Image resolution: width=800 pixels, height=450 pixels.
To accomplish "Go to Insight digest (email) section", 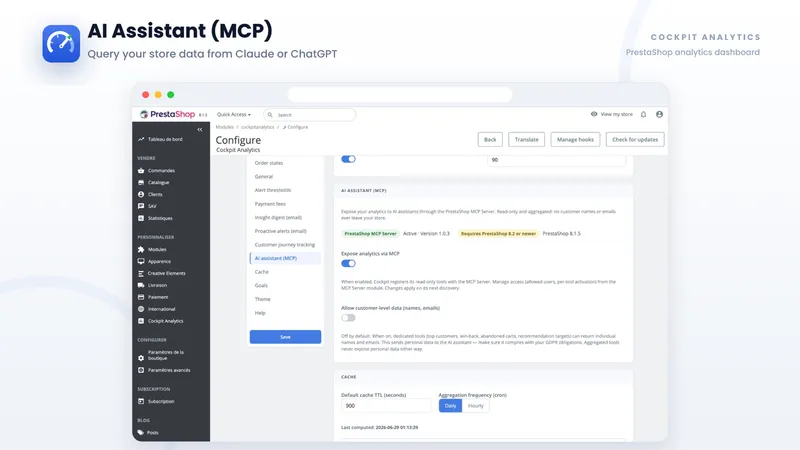I will coord(278,217).
